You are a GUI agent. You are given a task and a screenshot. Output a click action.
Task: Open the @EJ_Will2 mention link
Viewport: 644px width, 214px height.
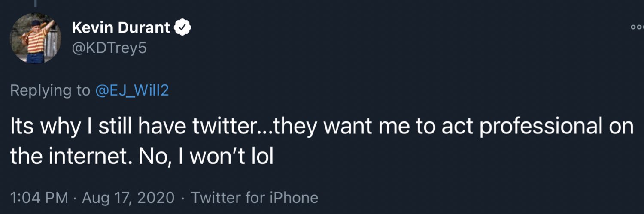click(129, 91)
